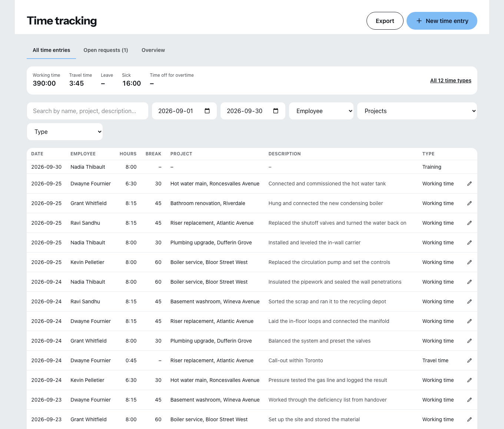Click 'Worked through the deficiency list from handover'

[328, 400]
